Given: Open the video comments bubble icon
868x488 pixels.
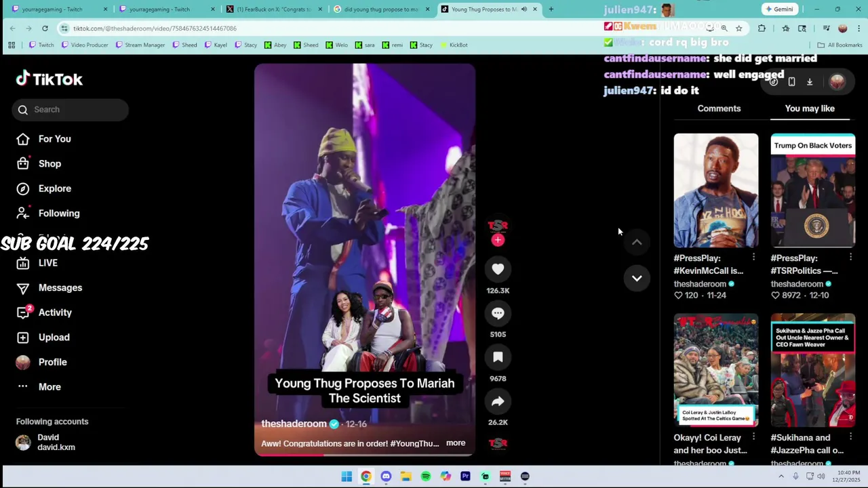Looking at the screenshot, I should [x=498, y=313].
